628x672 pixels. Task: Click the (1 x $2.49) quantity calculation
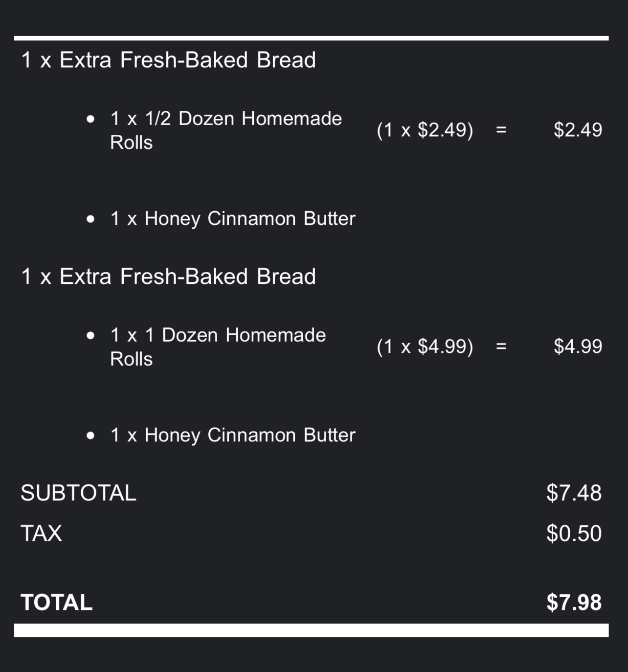coord(425,130)
